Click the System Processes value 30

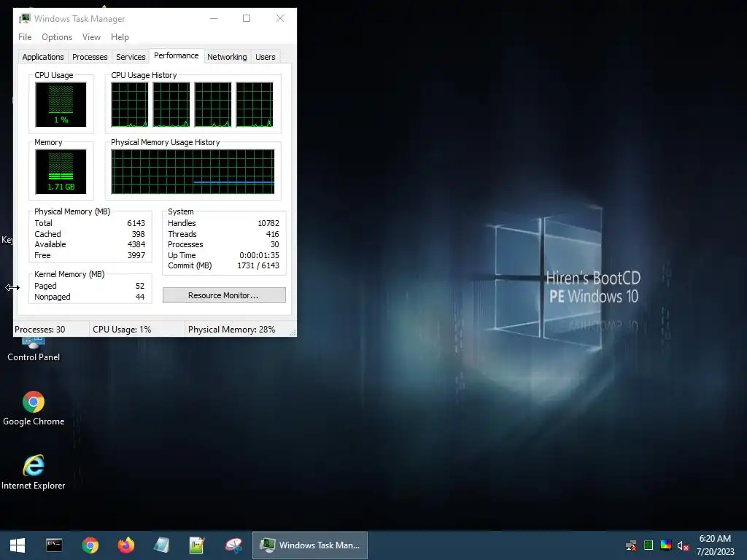click(x=274, y=244)
